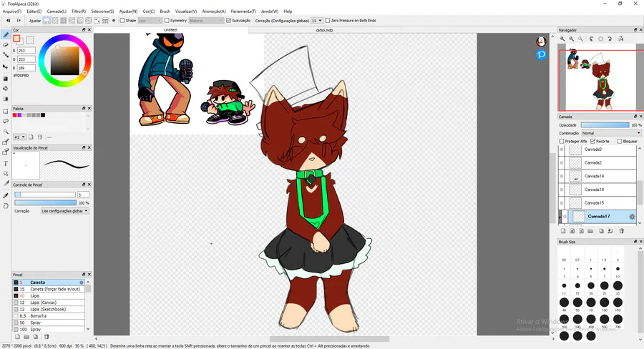The height and width of the screenshot is (349, 644).
Task: Toggle the Suavização checkbox
Action: [229, 21]
